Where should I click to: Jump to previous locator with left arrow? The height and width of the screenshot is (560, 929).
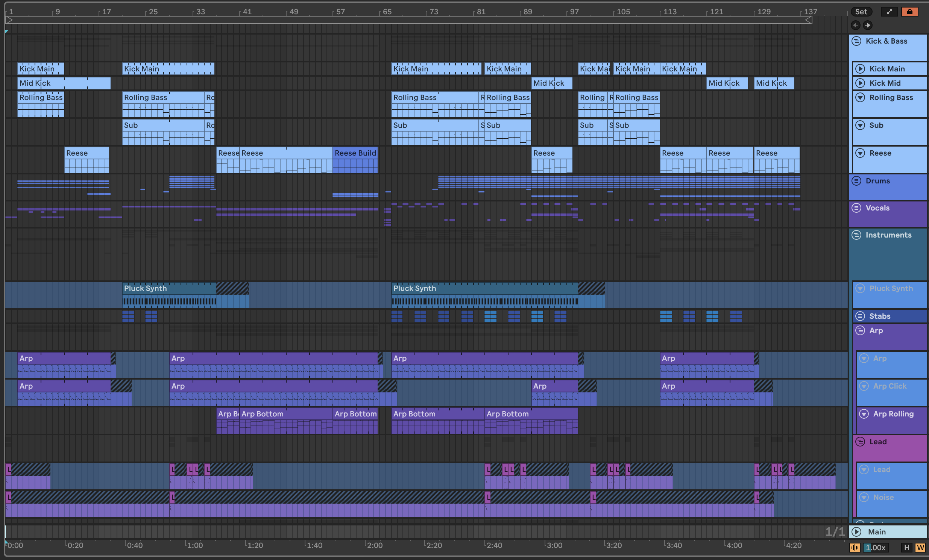click(x=856, y=25)
